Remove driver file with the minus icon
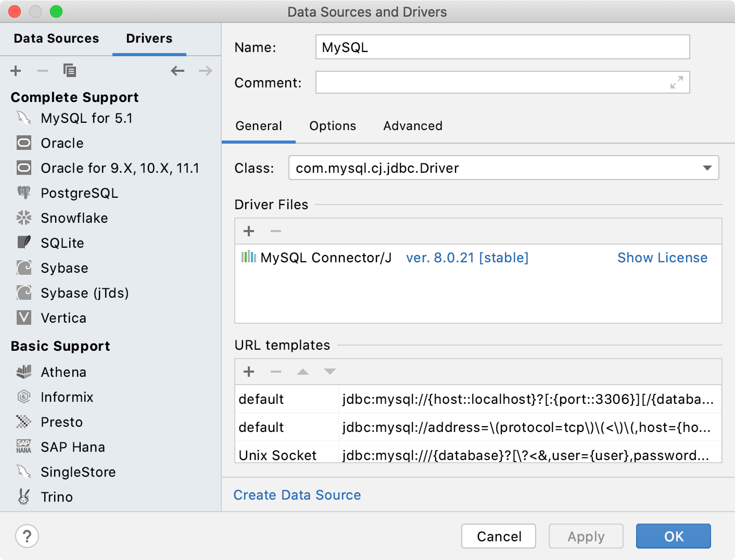 click(276, 231)
